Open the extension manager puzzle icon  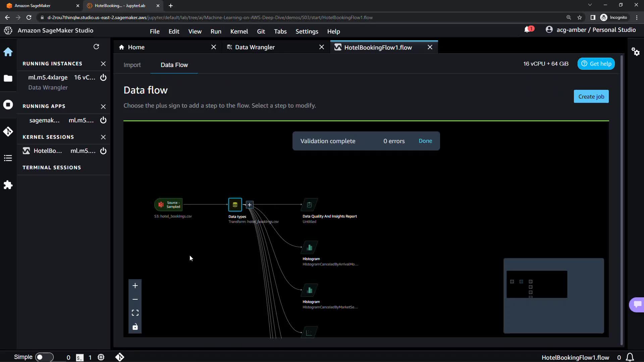tap(8, 185)
